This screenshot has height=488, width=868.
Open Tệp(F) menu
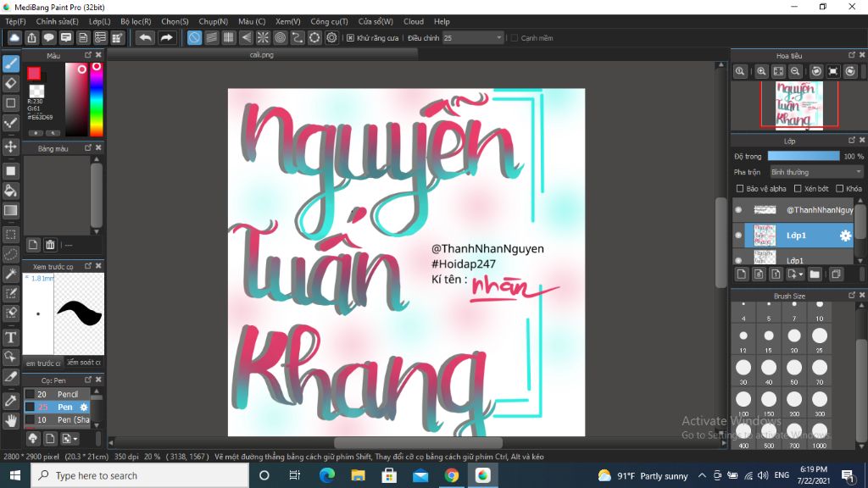point(15,21)
